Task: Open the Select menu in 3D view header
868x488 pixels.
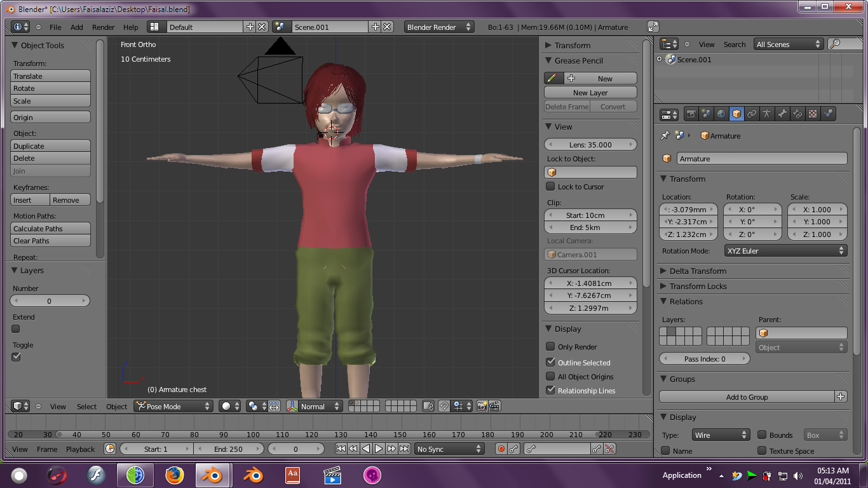Action: tap(86, 407)
